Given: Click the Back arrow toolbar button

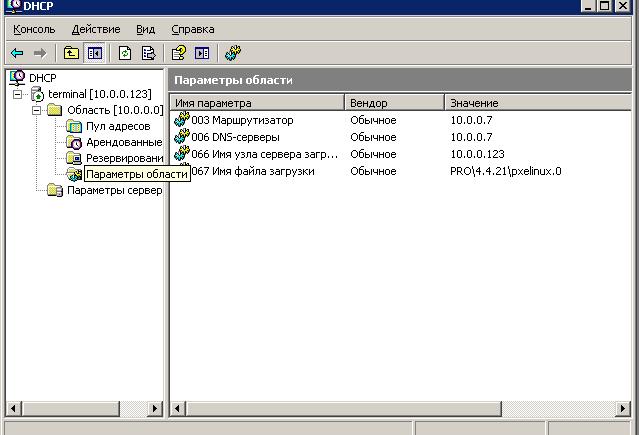Looking at the screenshot, I should click(17, 53).
